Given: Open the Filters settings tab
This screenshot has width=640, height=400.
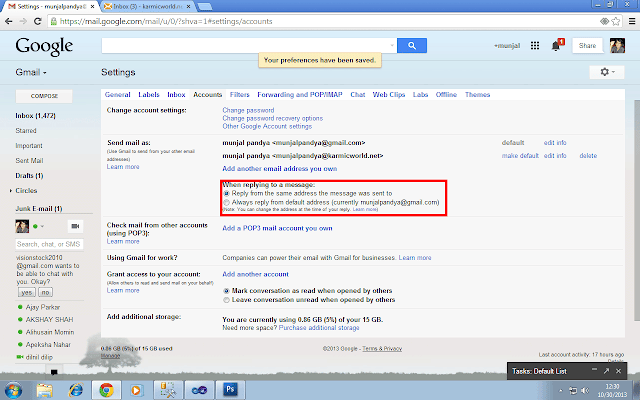Looking at the screenshot, I should [239, 94].
